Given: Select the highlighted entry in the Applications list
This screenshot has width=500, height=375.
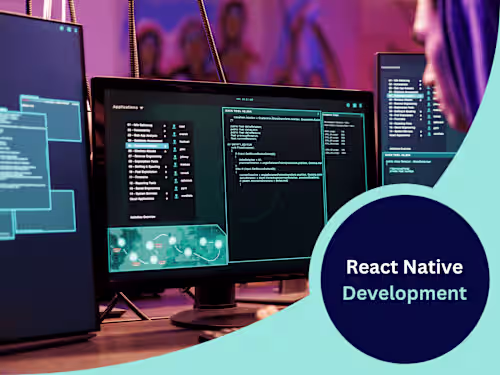Looking at the screenshot, I should tap(147, 146).
